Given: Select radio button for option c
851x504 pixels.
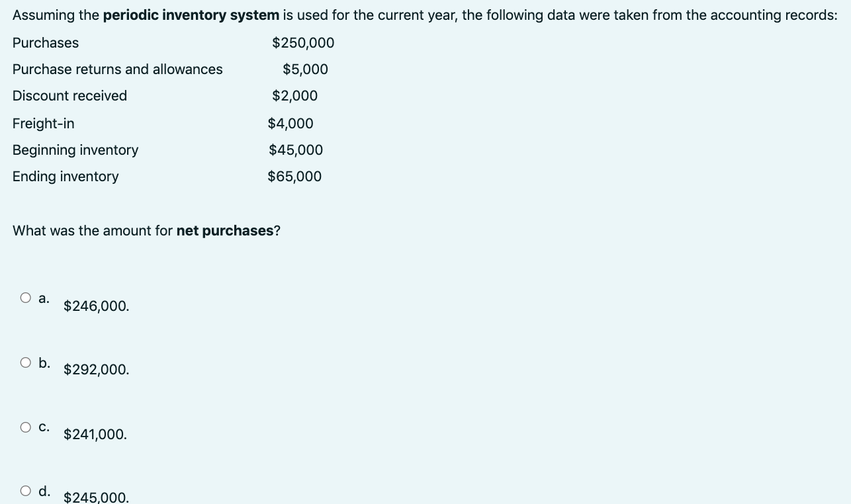Looking at the screenshot, I should click(25, 426).
